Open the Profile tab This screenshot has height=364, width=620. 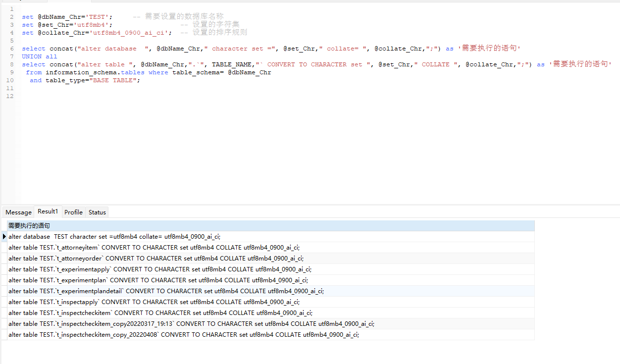(73, 212)
